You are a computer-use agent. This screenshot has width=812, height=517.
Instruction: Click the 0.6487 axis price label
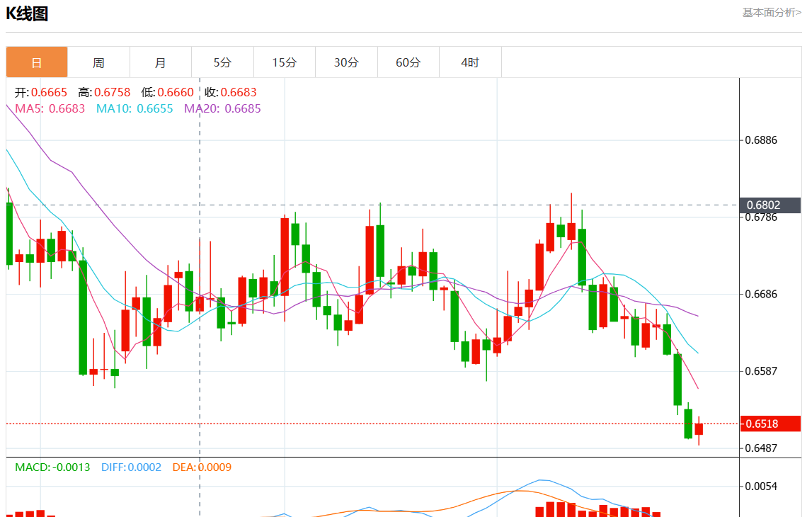(x=761, y=448)
